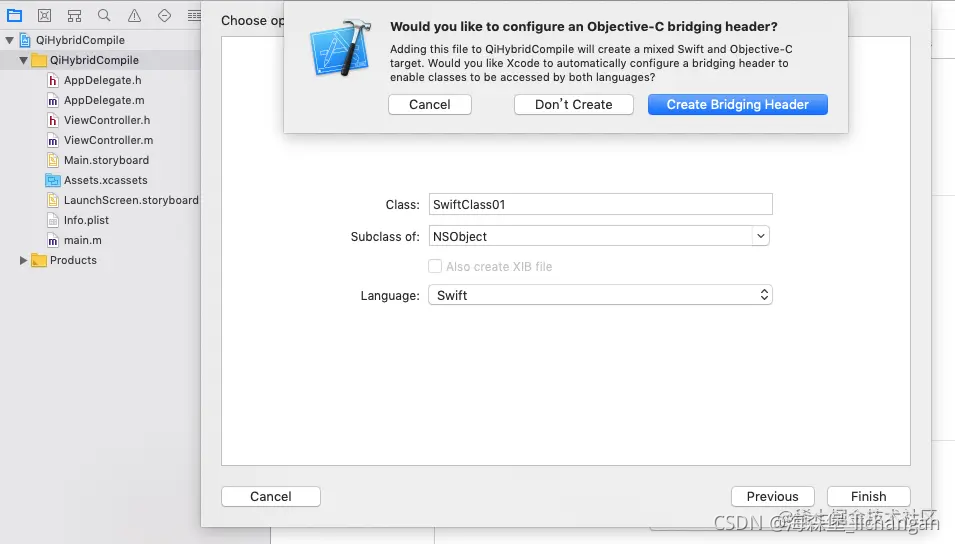Screen dimensions: 955x544
Task: Click the Class name field SwiftClass01
Action: point(601,204)
